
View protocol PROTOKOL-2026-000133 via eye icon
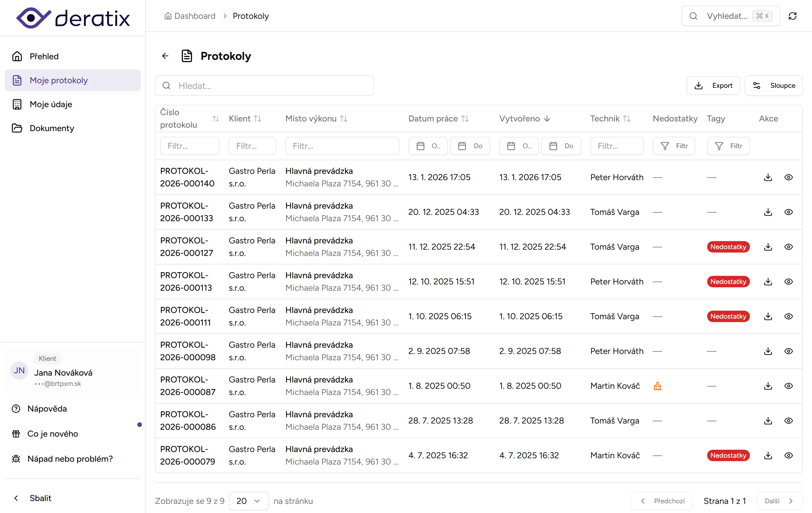click(788, 212)
